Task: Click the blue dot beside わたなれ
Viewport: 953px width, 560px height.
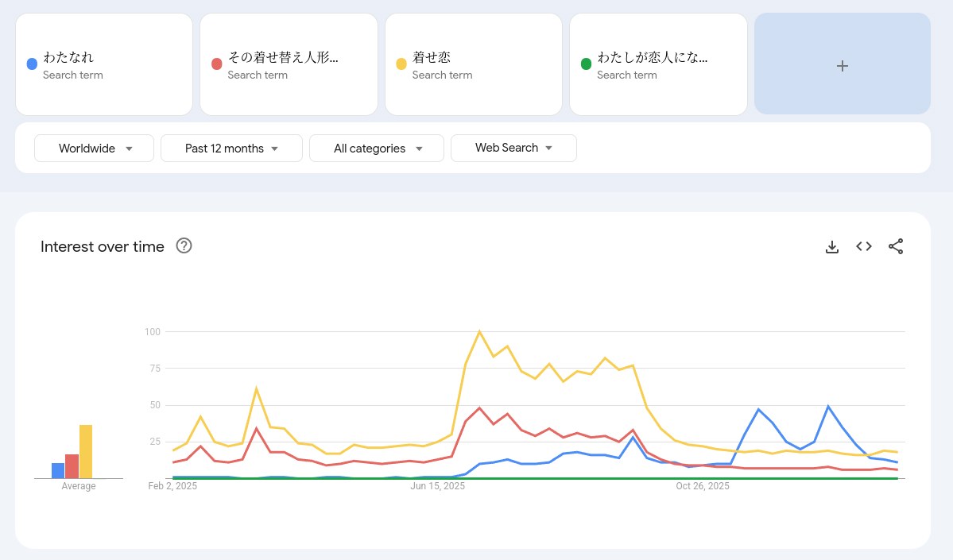Action: click(x=31, y=64)
